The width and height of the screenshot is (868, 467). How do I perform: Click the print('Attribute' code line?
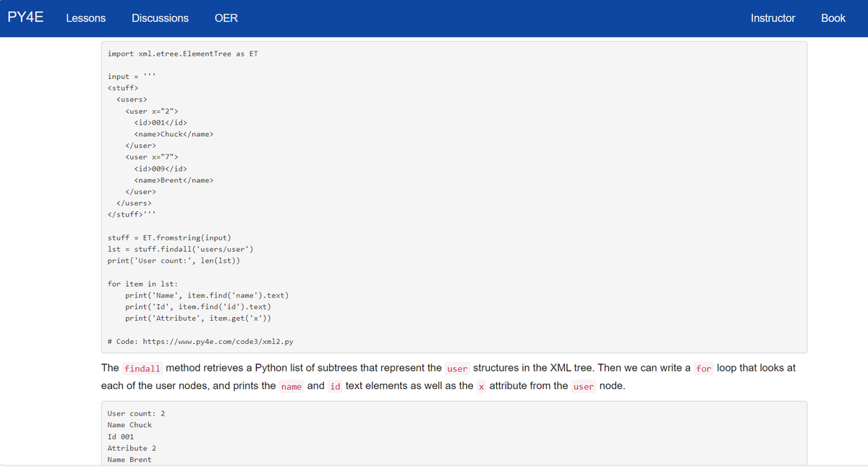[198, 319]
